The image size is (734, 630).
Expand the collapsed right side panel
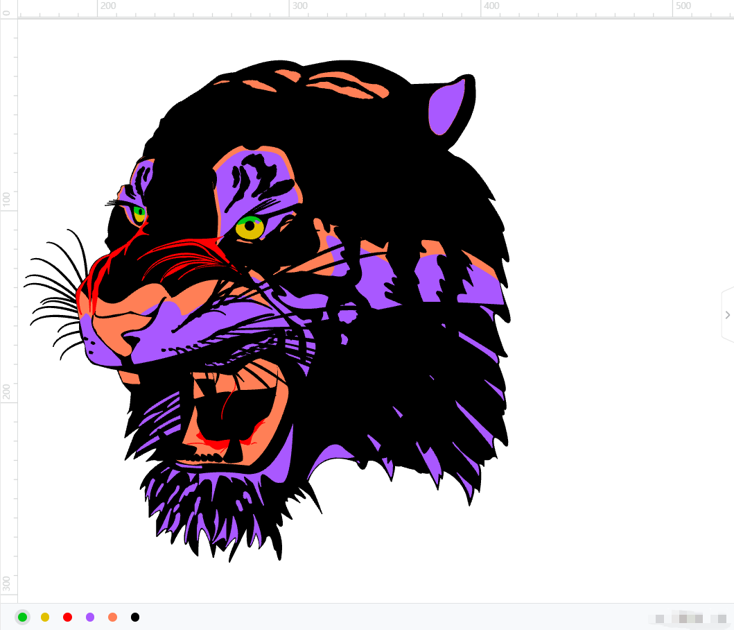[x=727, y=315]
